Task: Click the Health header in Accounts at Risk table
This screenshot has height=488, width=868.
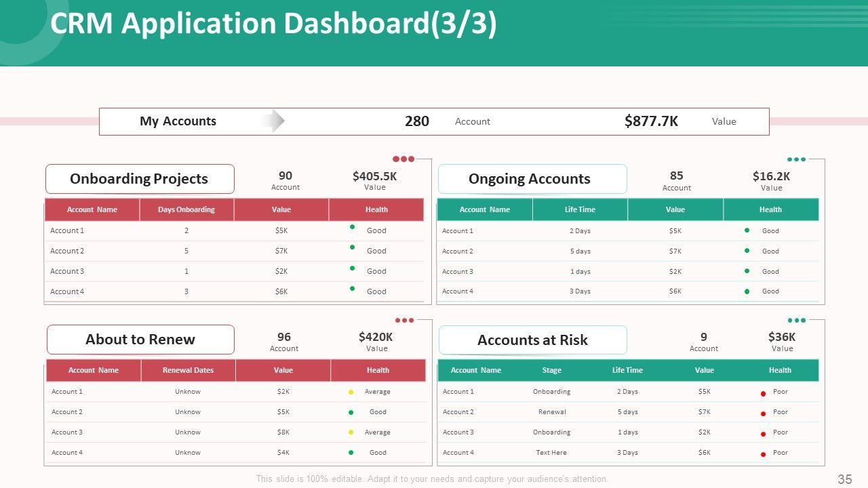Action: click(x=780, y=370)
